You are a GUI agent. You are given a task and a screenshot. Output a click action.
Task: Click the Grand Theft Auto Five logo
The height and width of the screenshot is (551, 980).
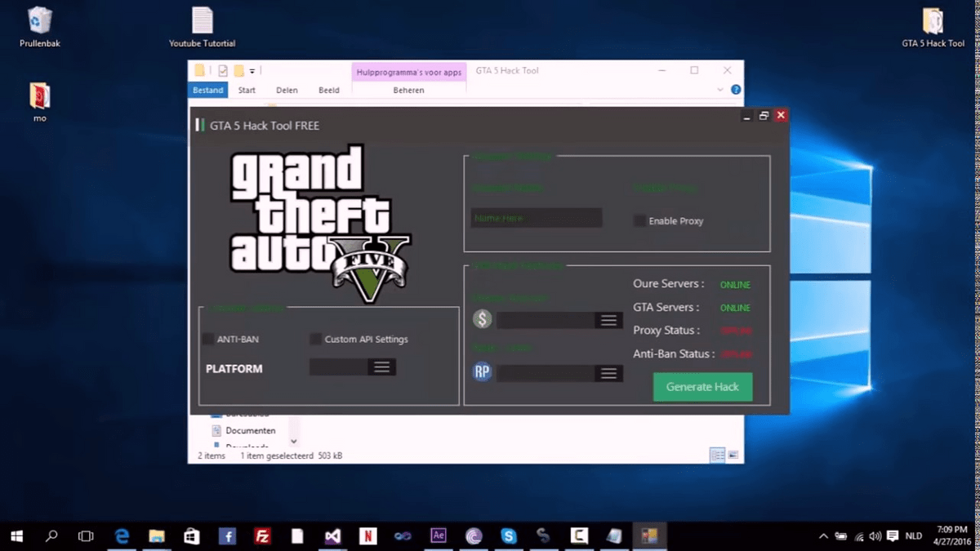coord(320,224)
